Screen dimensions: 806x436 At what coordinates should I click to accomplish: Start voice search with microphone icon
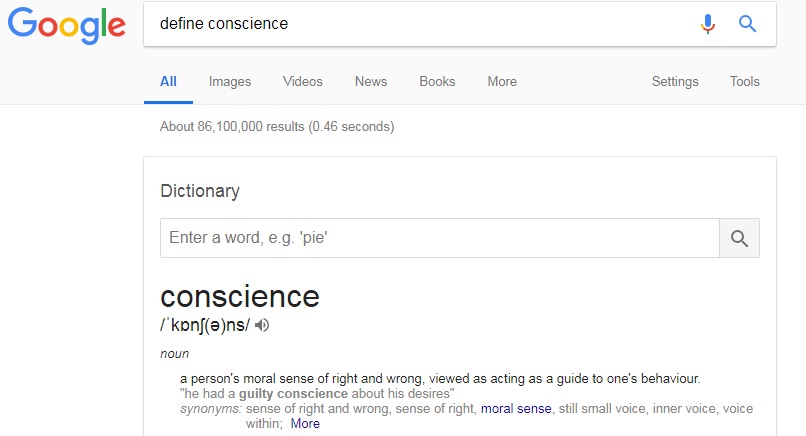[x=708, y=24]
